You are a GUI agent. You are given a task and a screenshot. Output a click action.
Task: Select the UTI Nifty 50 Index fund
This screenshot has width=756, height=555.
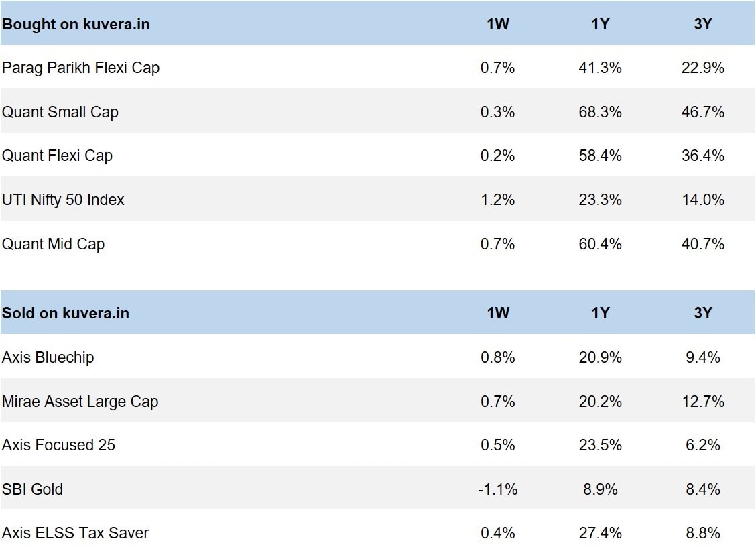pos(63,200)
